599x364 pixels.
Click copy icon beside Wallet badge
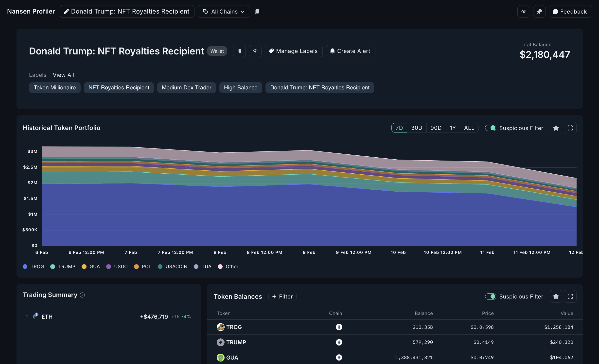[239, 51]
